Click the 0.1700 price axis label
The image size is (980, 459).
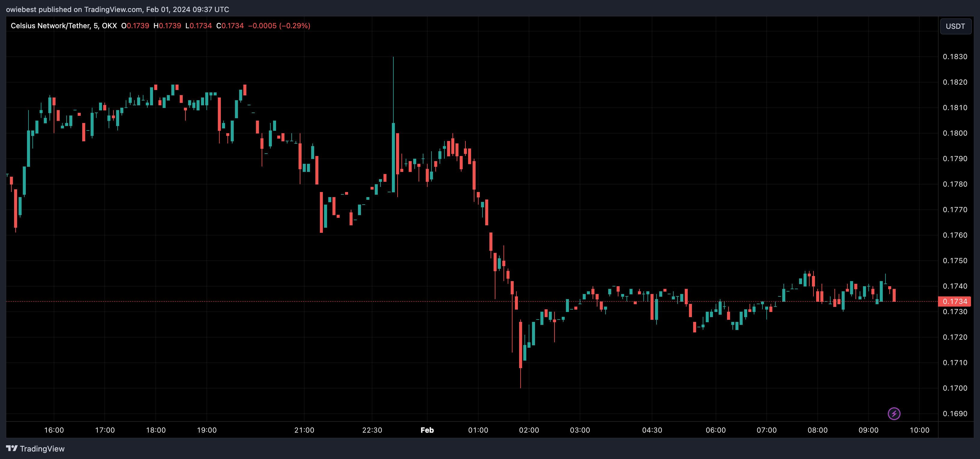pyautogui.click(x=955, y=388)
